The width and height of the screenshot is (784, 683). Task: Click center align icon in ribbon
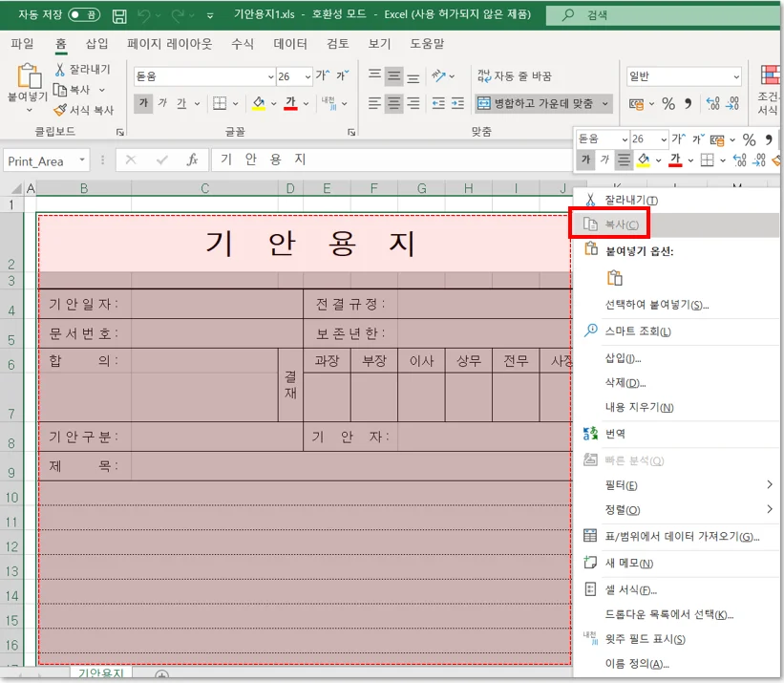click(393, 103)
